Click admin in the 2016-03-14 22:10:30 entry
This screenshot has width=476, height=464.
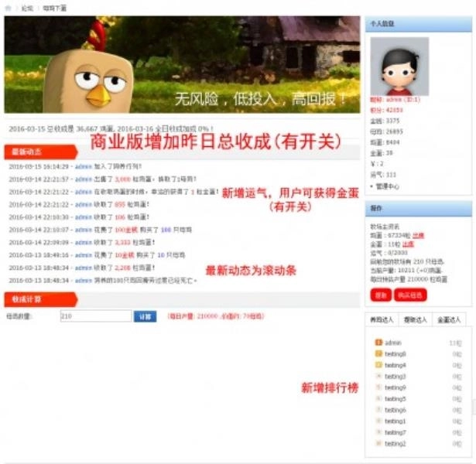point(84,217)
